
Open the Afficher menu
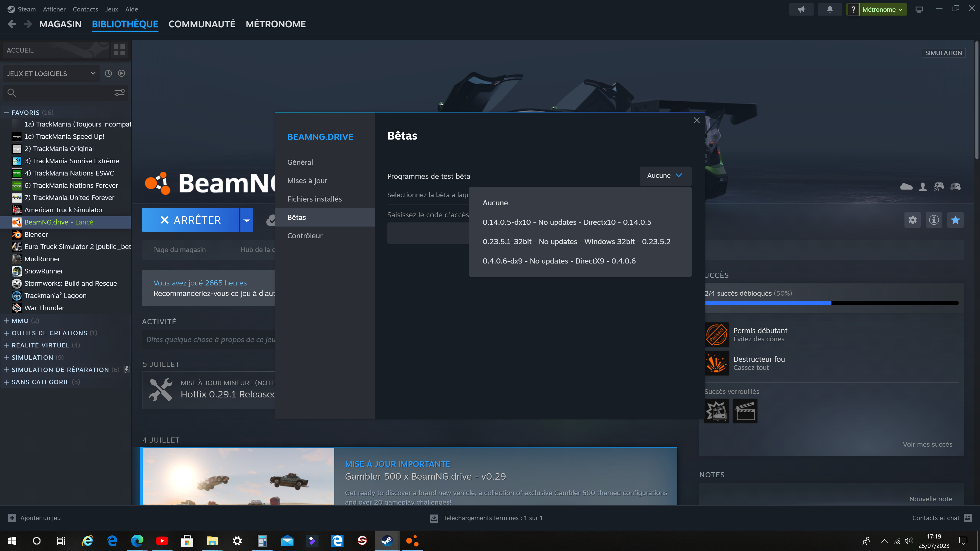point(54,9)
